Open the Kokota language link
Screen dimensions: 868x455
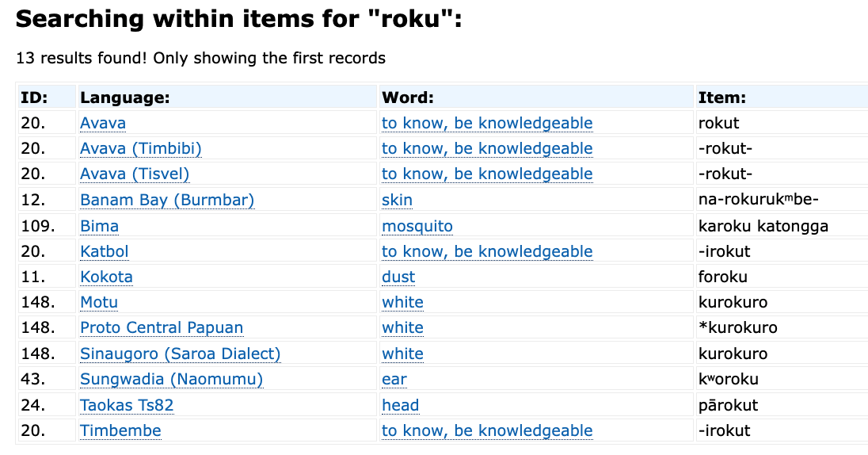pos(106,277)
